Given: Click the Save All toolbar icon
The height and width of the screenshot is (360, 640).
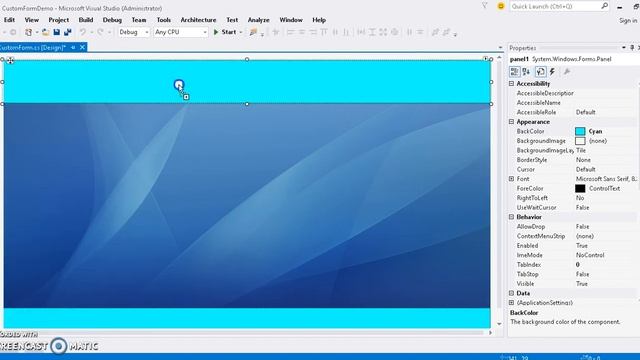Looking at the screenshot, I should 67,32.
